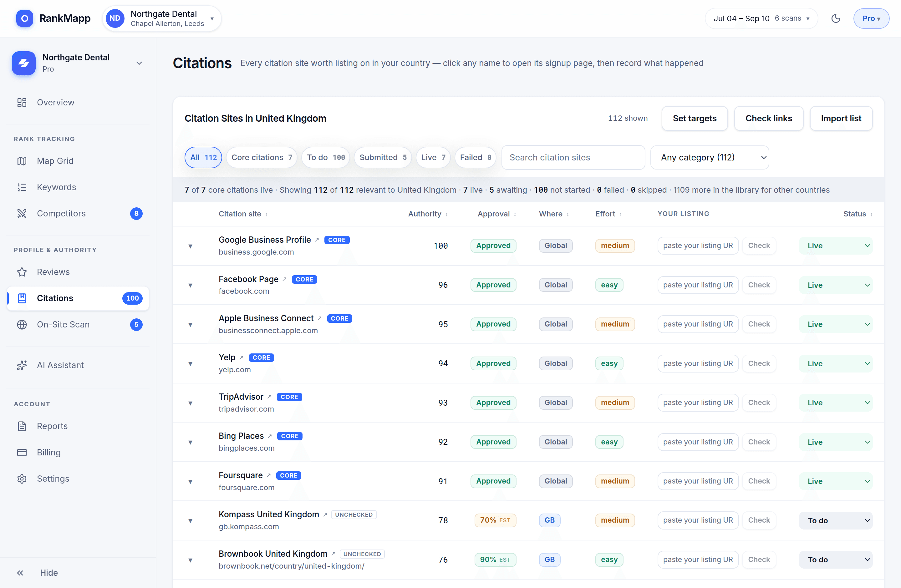This screenshot has width=901, height=588.
Task: Open the Any category dropdown
Action: (x=710, y=157)
